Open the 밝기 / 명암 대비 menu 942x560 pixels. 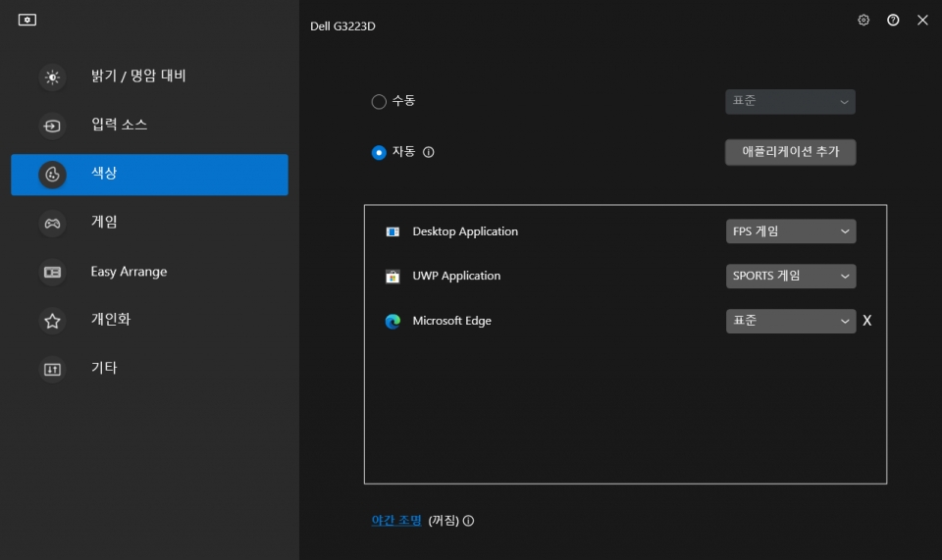tap(149, 76)
